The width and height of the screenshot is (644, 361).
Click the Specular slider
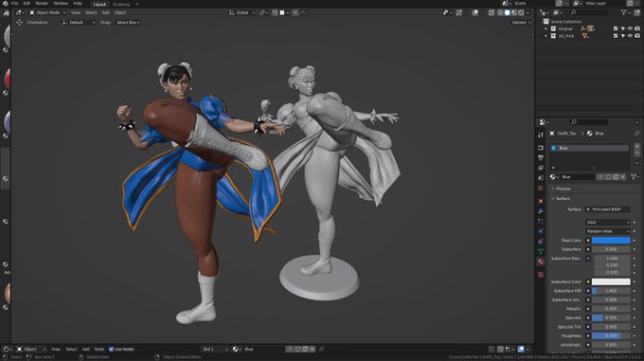(611, 317)
